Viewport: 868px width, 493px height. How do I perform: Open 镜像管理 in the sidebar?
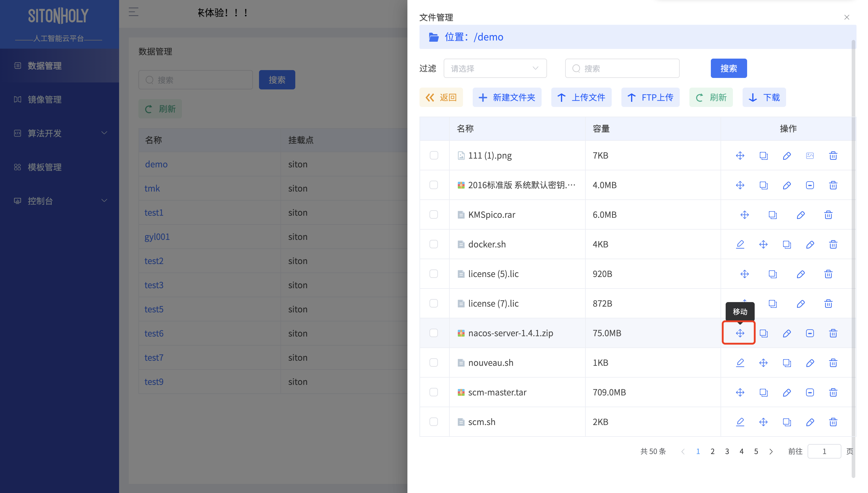click(x=60, y=99)
